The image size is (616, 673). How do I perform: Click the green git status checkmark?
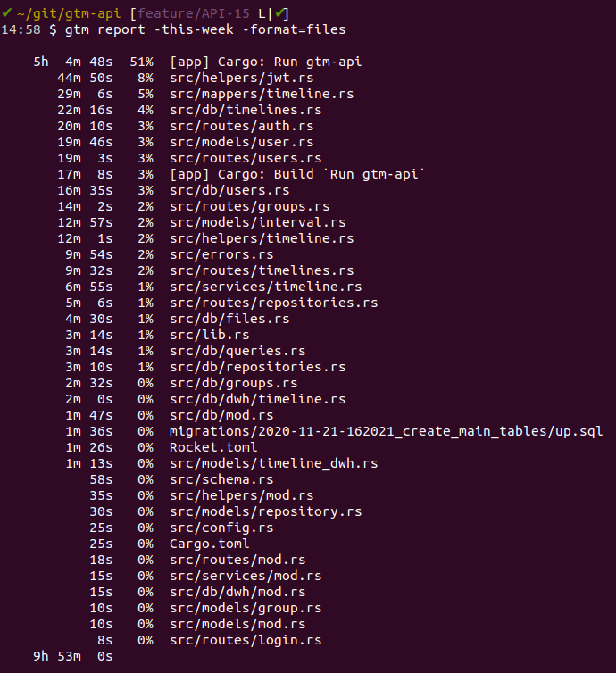click(280, 13)
